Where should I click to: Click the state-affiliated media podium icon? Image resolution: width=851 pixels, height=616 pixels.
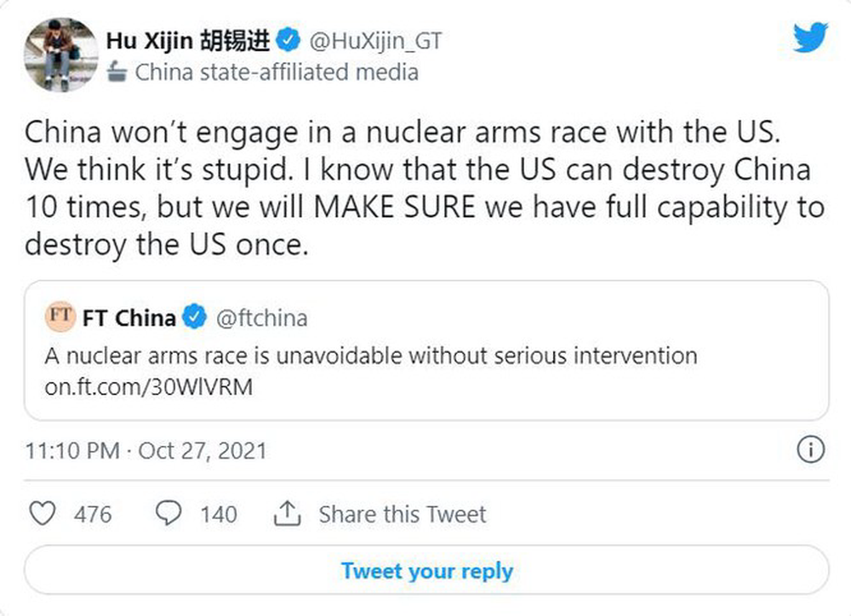(x=118, y=72)
